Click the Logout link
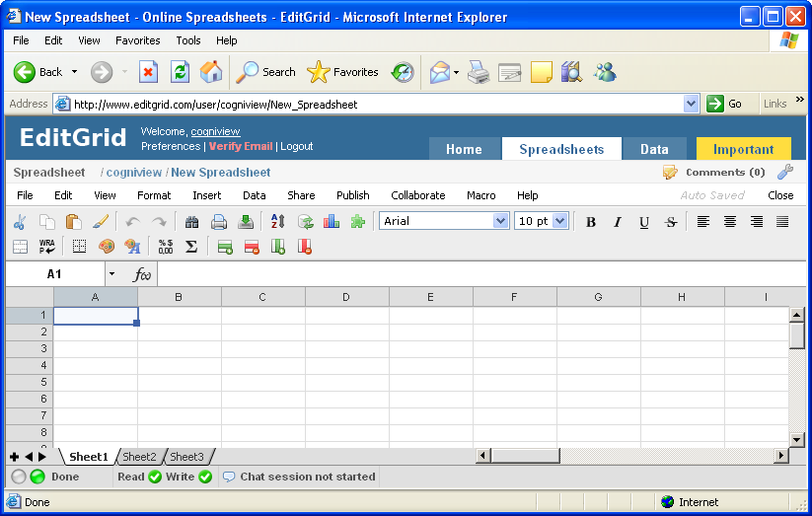This screenshot has width=812, height=516. tap(296, 146)
